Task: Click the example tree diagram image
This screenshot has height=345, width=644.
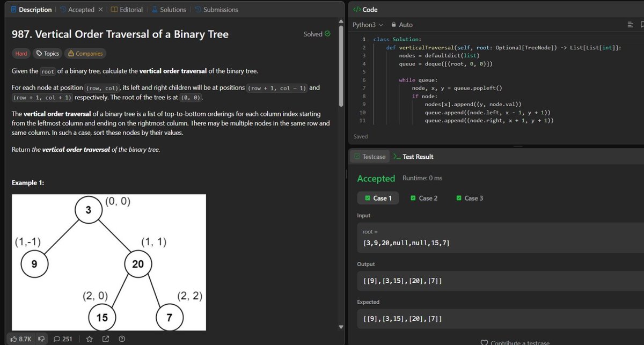Action: 109,262
